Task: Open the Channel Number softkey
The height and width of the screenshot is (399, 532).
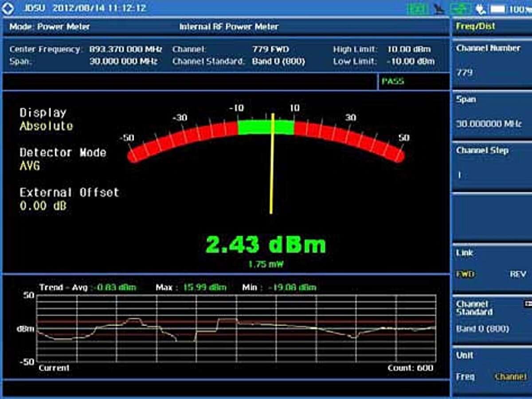Action: (492, 63)
